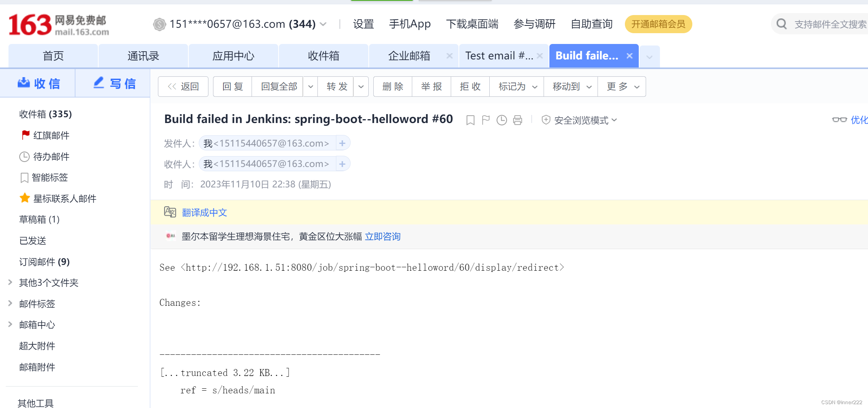The image size is (868, 408).
Task: Open the reply-all dropdown arrow
Action: click(311, 86)
